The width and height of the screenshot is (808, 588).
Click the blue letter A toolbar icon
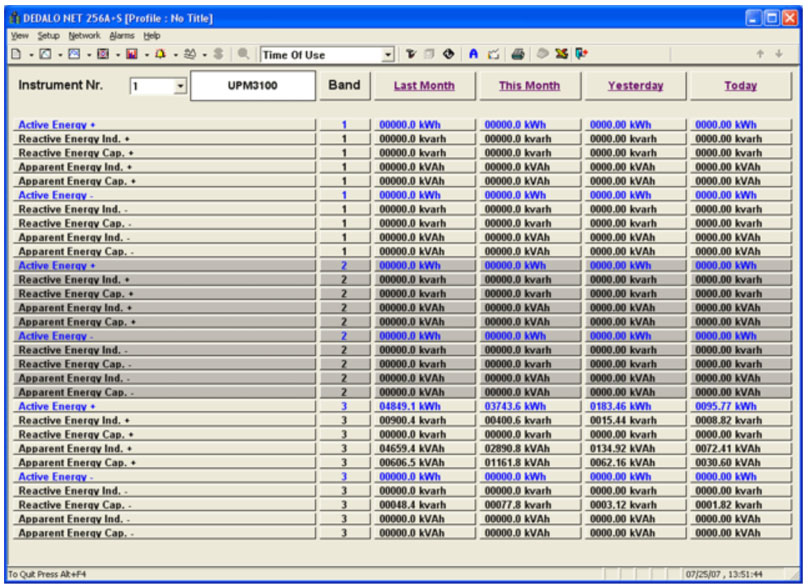(474, 55)
